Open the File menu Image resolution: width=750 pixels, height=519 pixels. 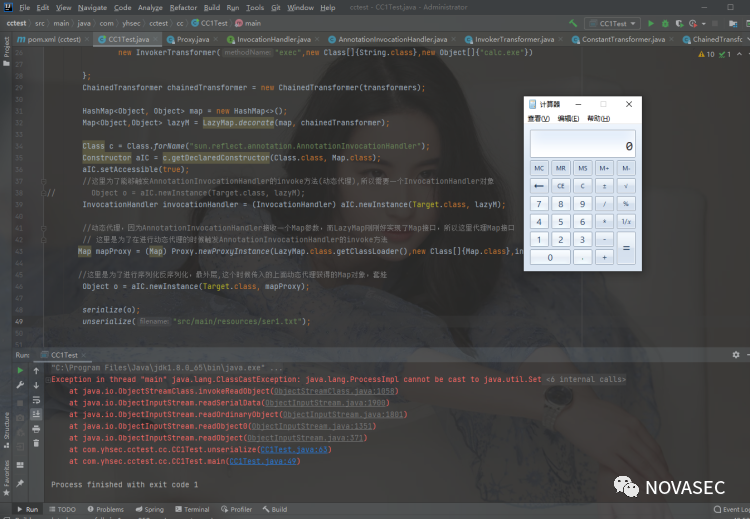tap(24, 8)
